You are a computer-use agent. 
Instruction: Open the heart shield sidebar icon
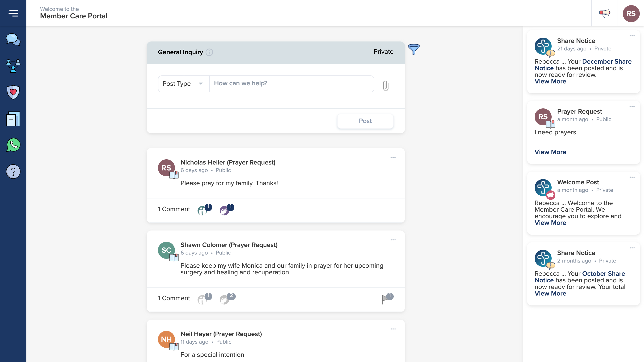pos(13,92)
